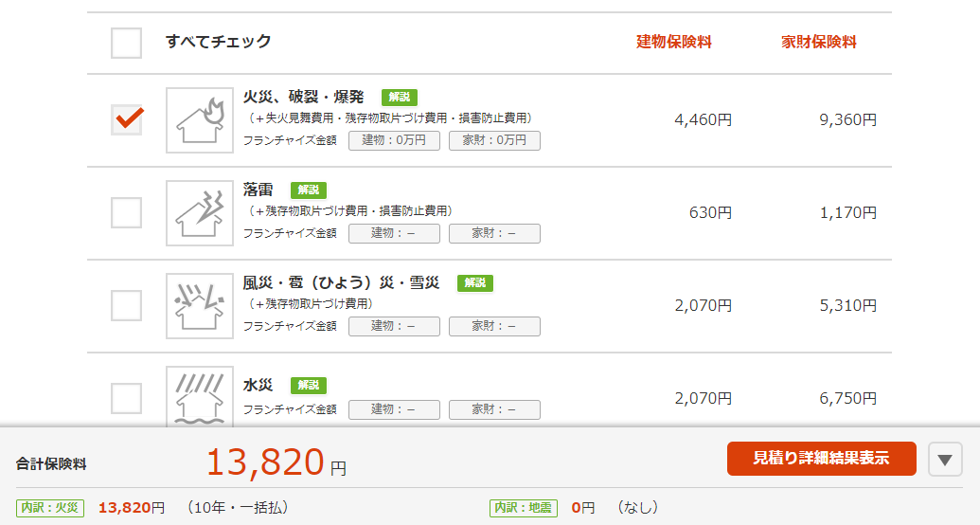Open 解説 badge next to 火災、破裂・爆発
The height and width of the screenshot is (525, 980).
coord(400,97)
